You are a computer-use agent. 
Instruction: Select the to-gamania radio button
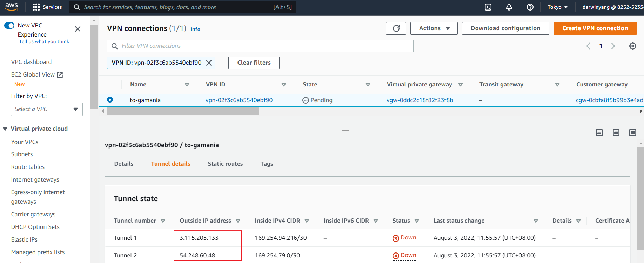pos(110,100)
